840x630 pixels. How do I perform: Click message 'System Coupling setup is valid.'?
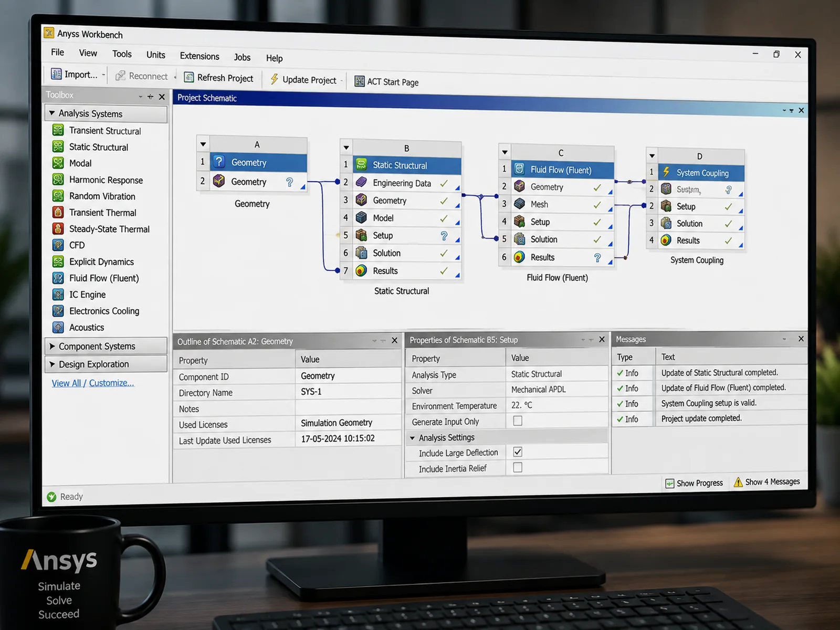[709, 403]
